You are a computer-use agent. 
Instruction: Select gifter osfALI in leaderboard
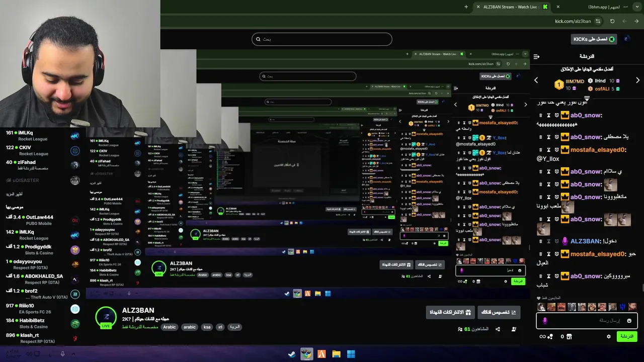tap(602, 89)
